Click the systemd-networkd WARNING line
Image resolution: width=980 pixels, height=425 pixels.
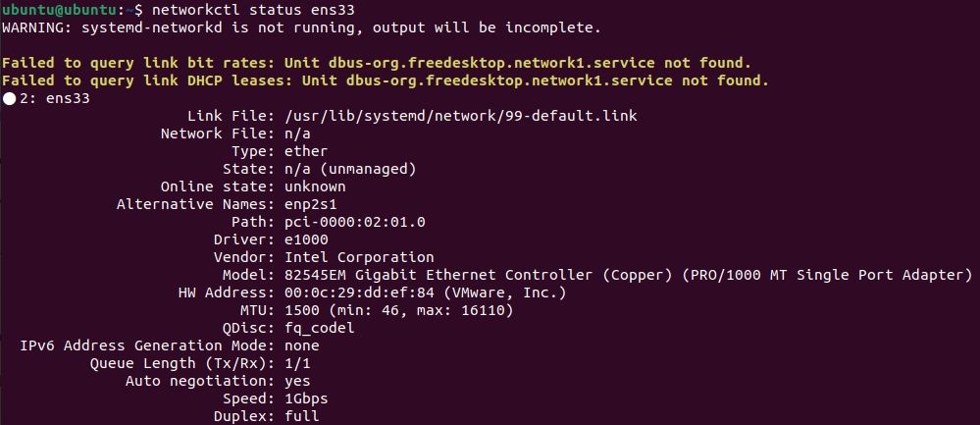[x=301, y=27]
